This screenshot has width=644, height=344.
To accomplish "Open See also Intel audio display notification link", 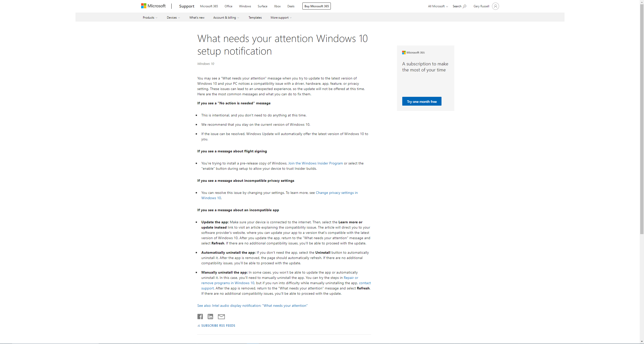I will tap(252, 306).
